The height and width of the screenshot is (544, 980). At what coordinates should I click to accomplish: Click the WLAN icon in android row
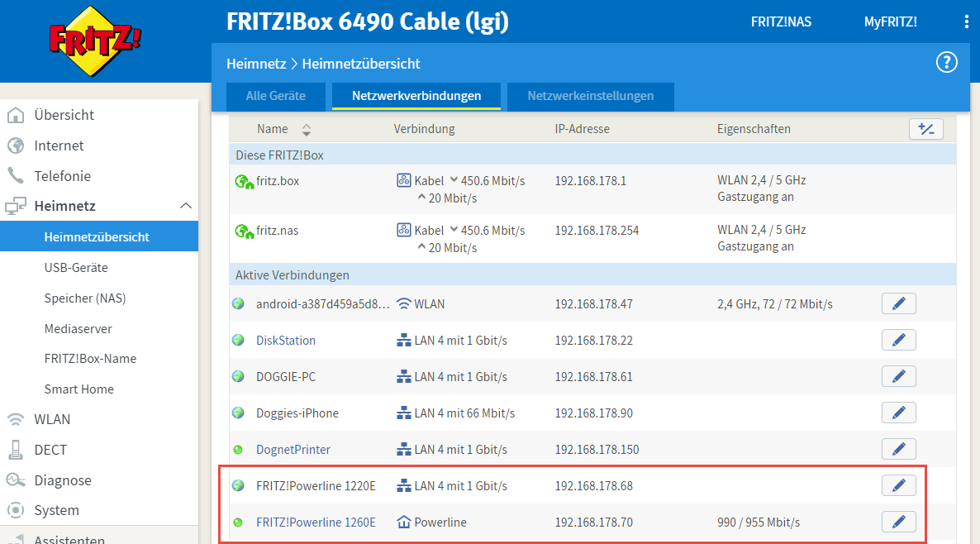[404, 304]
